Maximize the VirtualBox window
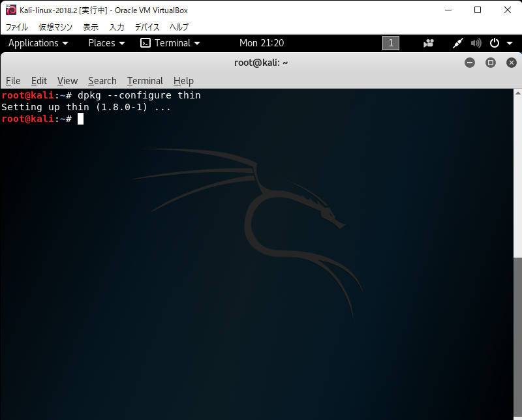 pyautogui.click(x=478, y=10)
